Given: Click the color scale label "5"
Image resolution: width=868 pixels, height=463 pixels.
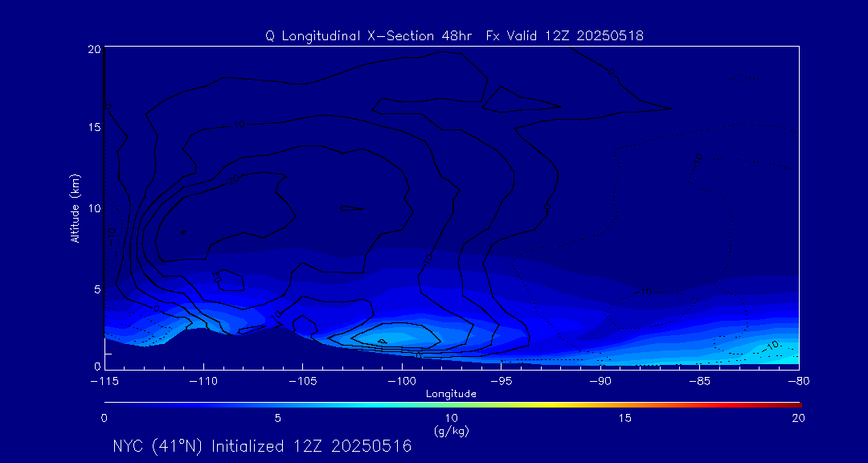Looking at the screenshot, I should pyautogui.click(x=278, y=418).
